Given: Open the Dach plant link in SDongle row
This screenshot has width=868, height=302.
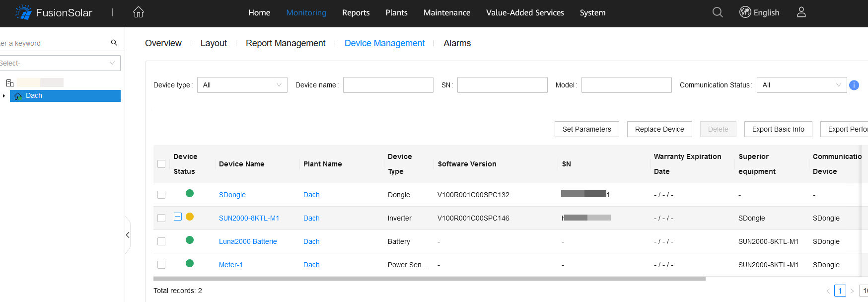Looking at the screenshot, I should [311, 195].
